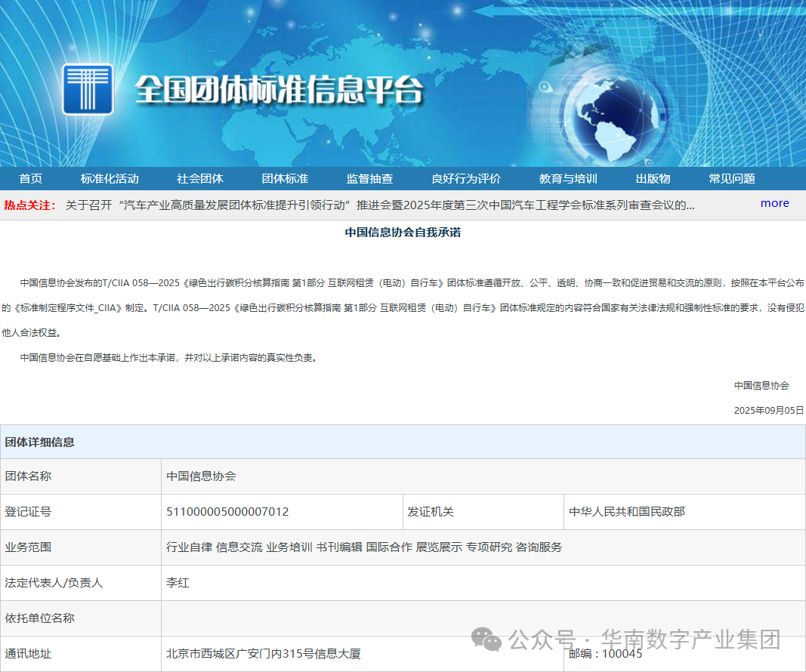Click the signature 中国信息协会 above the date
This screenshot has width=806, height=672.
tap(761, 385)
